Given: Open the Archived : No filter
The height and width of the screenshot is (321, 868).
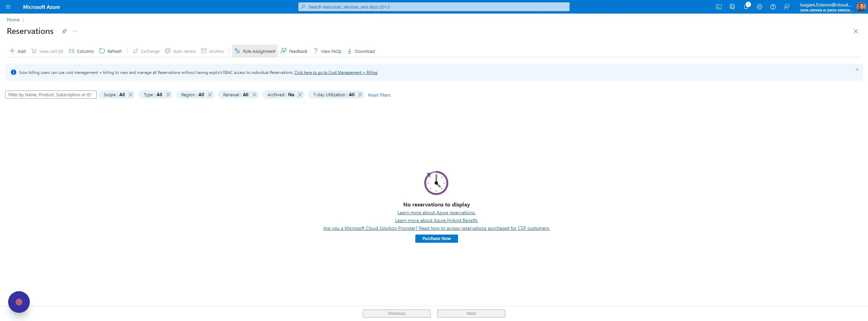Looking at the screenshot, I should point(281,95).
